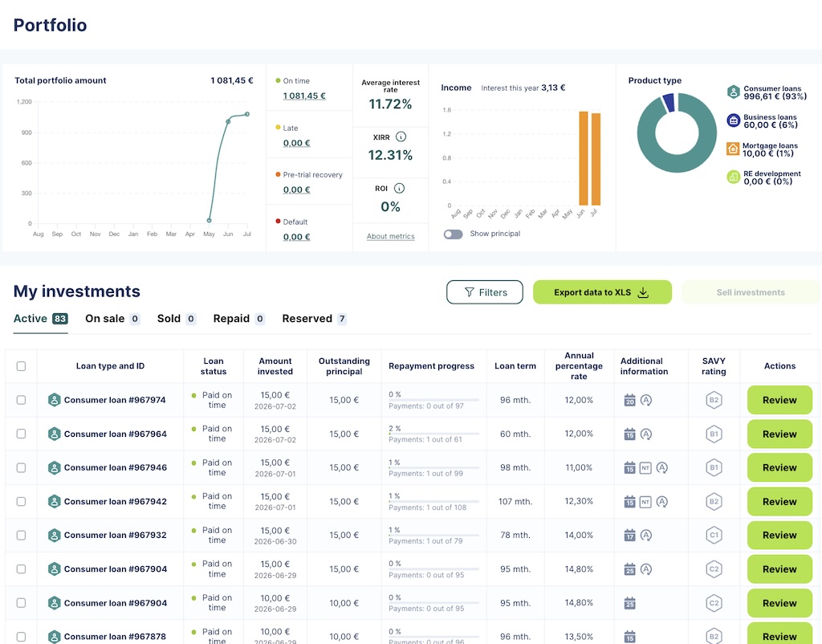Screen dimensions: 822x644
Task: Open the Filters panel
Action: [485, 292]
